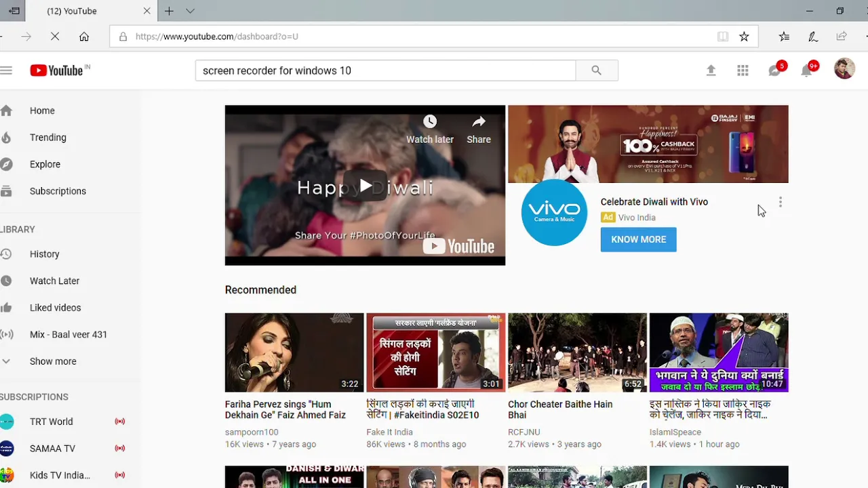Select the (12) YouTube browser tab
This screenshot has width=868, height=488.
[x=91, y=11]
